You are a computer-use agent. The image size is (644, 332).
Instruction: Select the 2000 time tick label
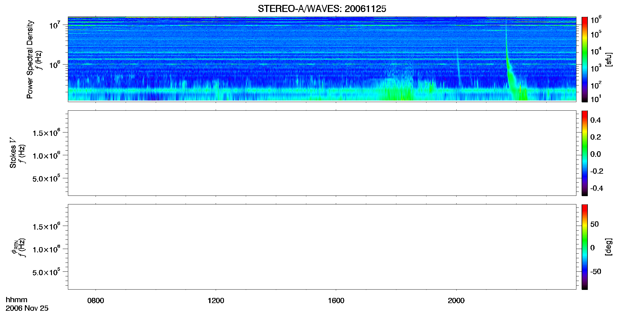click(x=456, y=301)
